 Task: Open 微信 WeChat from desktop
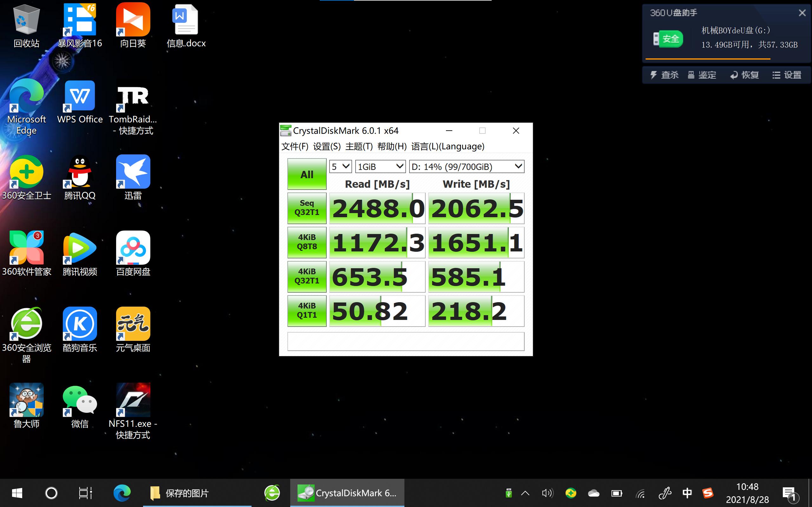[80, 400]
